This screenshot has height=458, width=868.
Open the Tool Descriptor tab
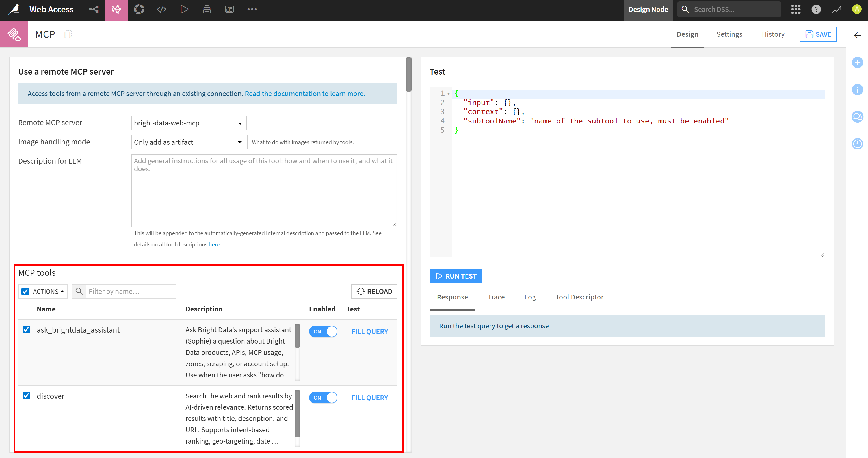(x=579, y=297)
